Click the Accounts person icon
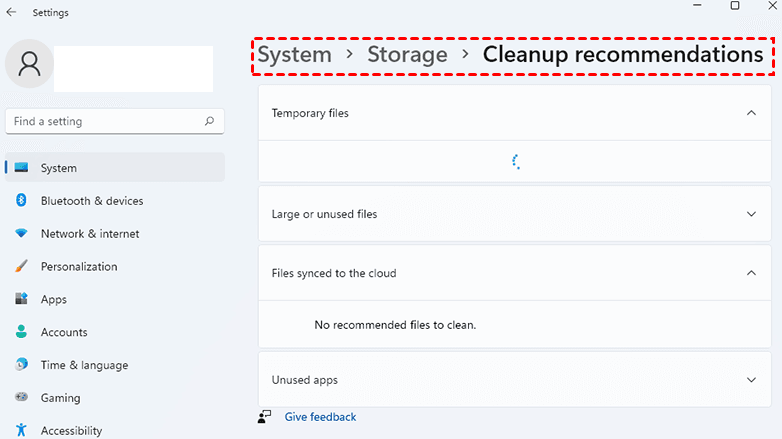Viewport: 782px width, 439px height. tap(20, 332)
